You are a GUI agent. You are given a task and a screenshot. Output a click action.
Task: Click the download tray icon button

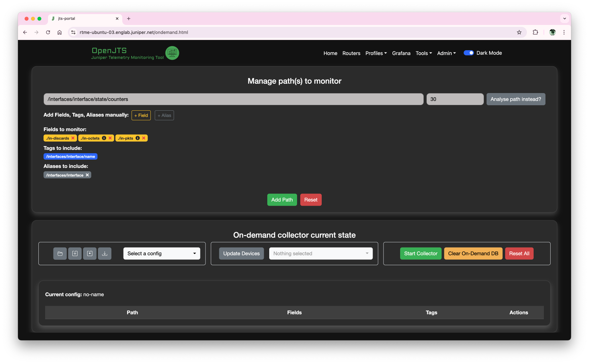coord(105,254)
